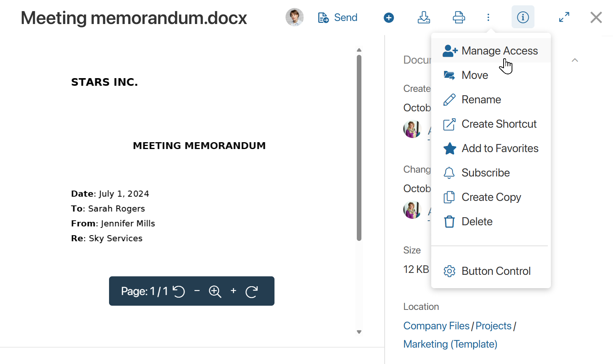Open the three-dot more actions menu
The width and height of the screenshot is (613, 364).
tap(488, 18)
